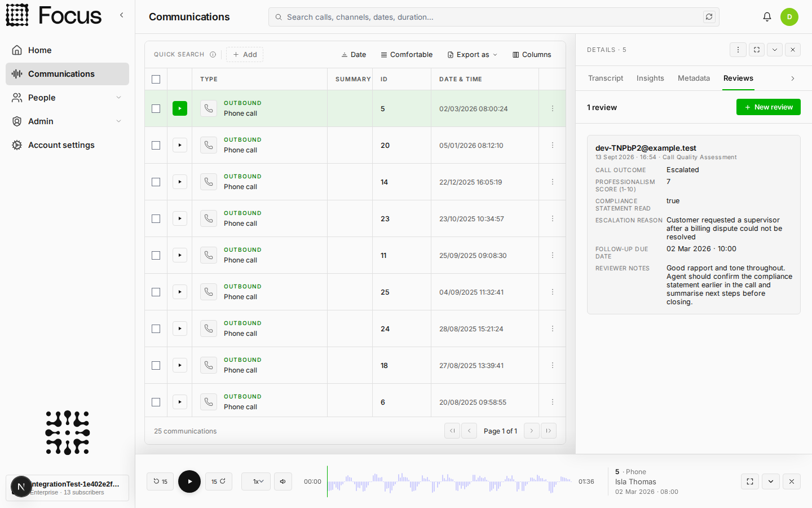Screen dimensions: 812x508
Task: Open the Insights tab
Action: pyautogui.click(x=650, y=78)
